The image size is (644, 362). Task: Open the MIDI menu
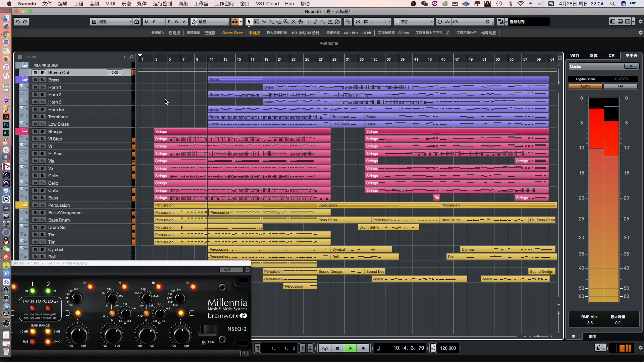pos(110,4)
